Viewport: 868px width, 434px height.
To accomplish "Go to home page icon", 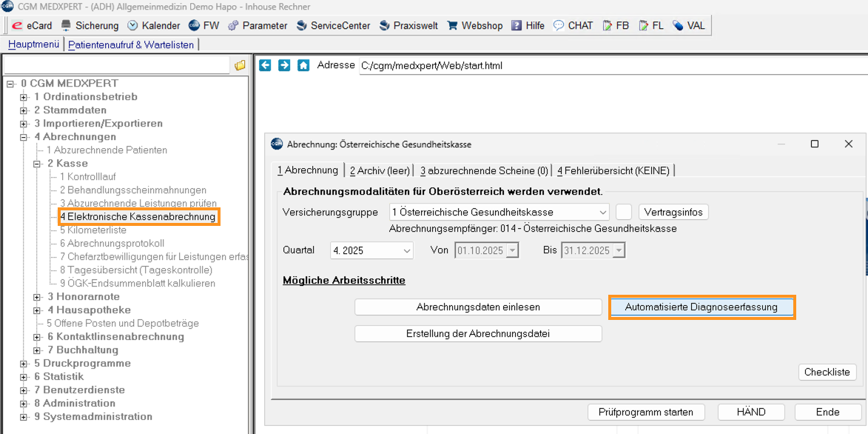I will pyautogui.click(x=303, y=65).
